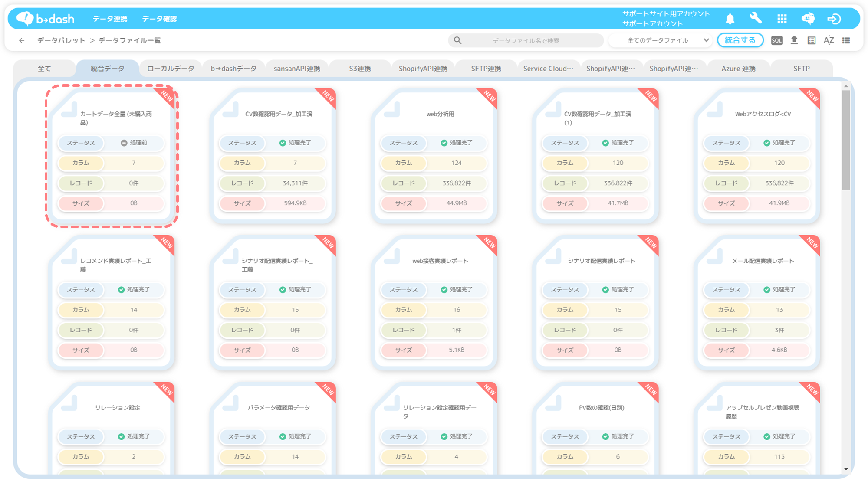Click the 594.9KB size value
Image resolution: width=868 pixels, height=488 pixels.
295,203
